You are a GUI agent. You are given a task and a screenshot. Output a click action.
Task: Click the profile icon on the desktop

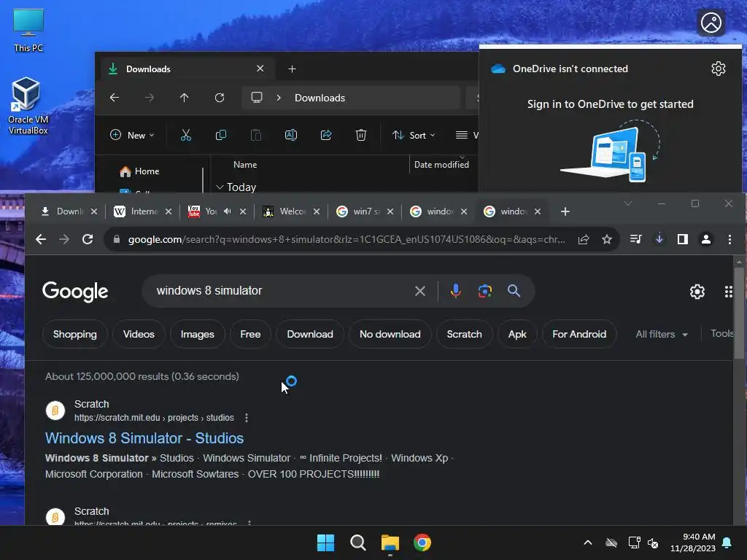pyautogui.click(x=711, y=23)
